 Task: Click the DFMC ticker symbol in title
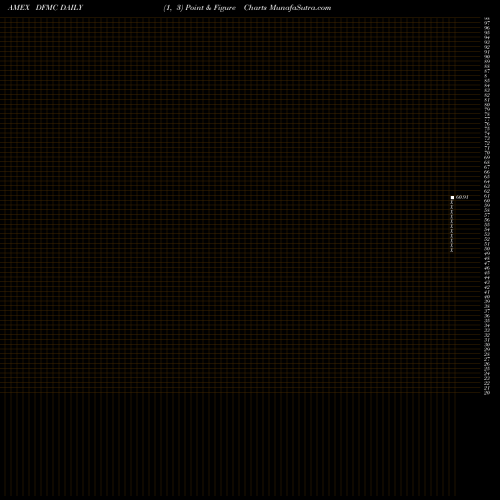coord(47,7)
